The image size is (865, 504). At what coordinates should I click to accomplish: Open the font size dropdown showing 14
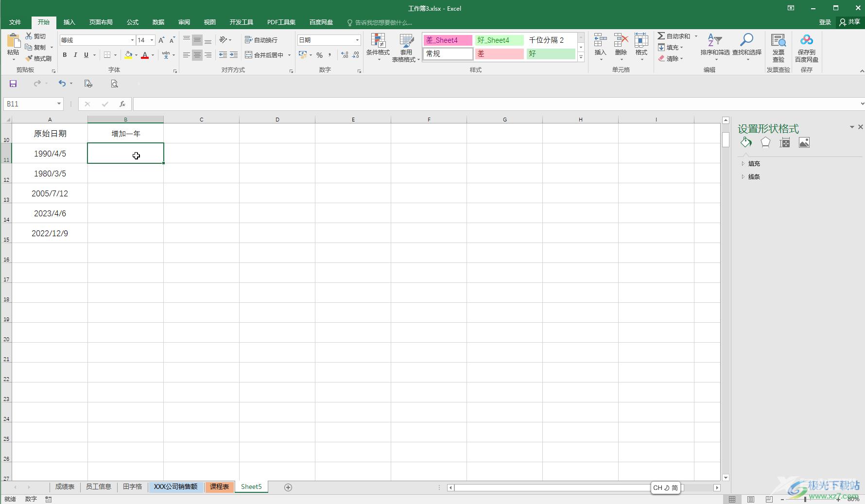click(152, 40)
